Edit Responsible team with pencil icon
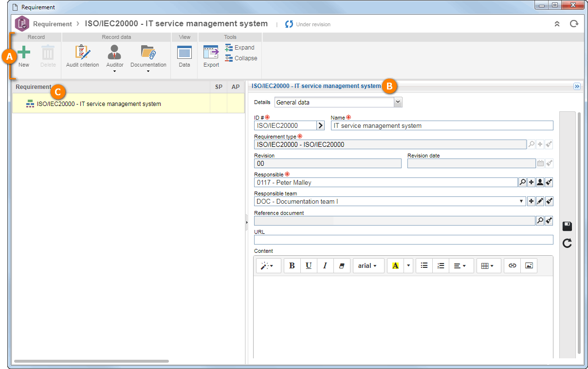588x369 pixels. pos(540,201)
